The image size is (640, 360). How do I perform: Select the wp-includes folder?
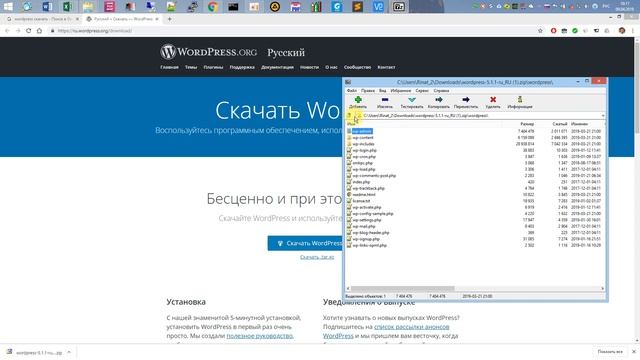click(363, 144)
